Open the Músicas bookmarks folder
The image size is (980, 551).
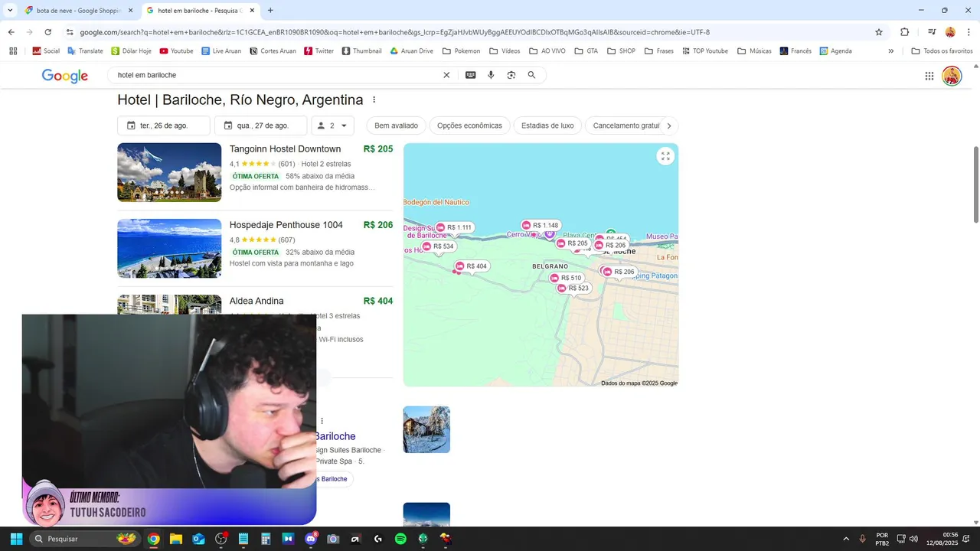pyautogui.click(x=754, y=51)
